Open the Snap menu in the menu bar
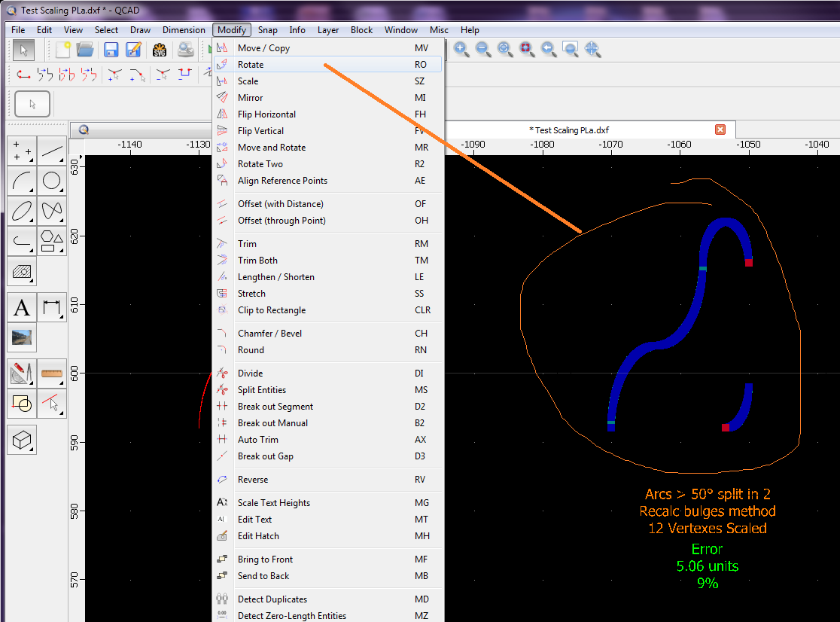The height and width of the screenshot is (622, 840). click(267, 30)
